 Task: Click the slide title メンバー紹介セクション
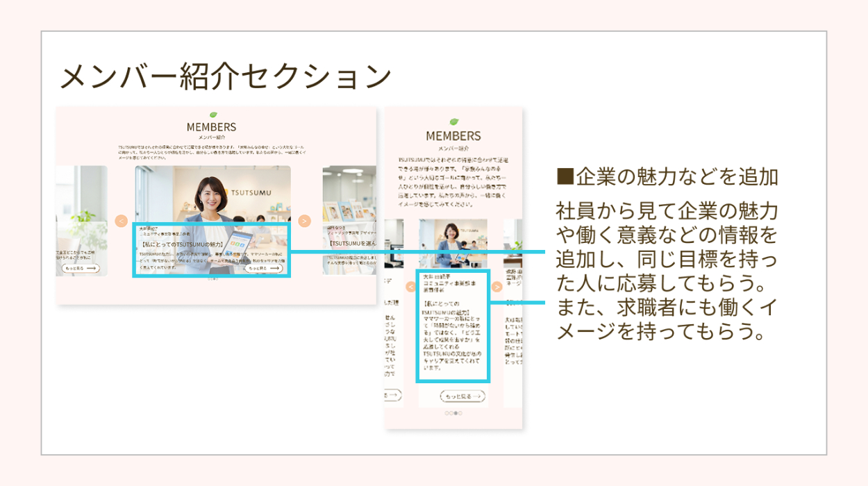pos(226,76)
